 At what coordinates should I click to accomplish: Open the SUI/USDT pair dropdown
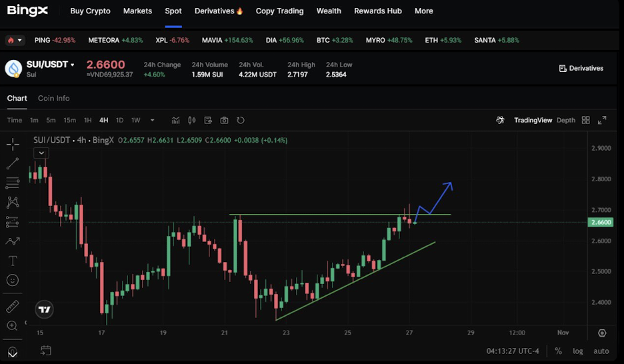coord(72,65)
